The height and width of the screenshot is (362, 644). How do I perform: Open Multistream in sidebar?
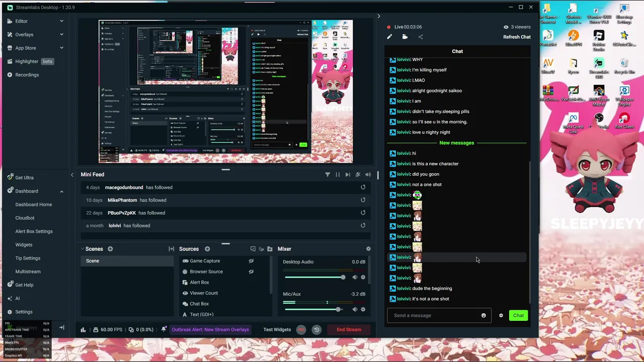pos(28,271)
